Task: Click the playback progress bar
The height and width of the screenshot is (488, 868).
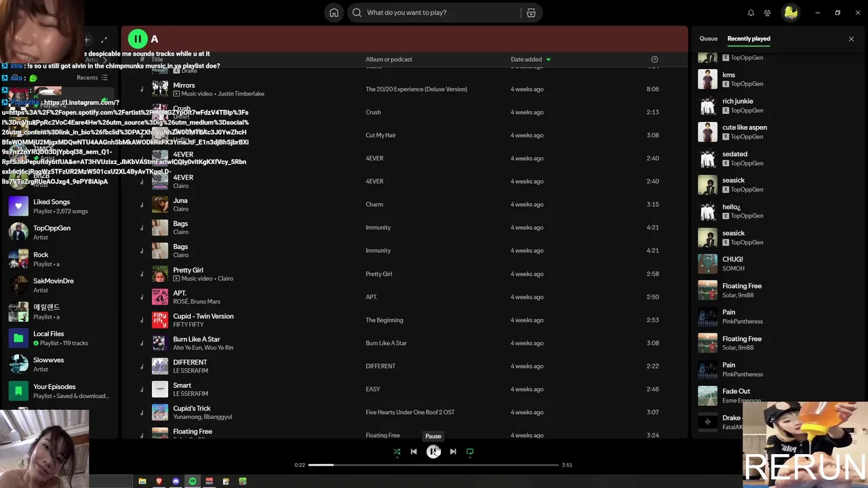Action: (x=433, y=465)
